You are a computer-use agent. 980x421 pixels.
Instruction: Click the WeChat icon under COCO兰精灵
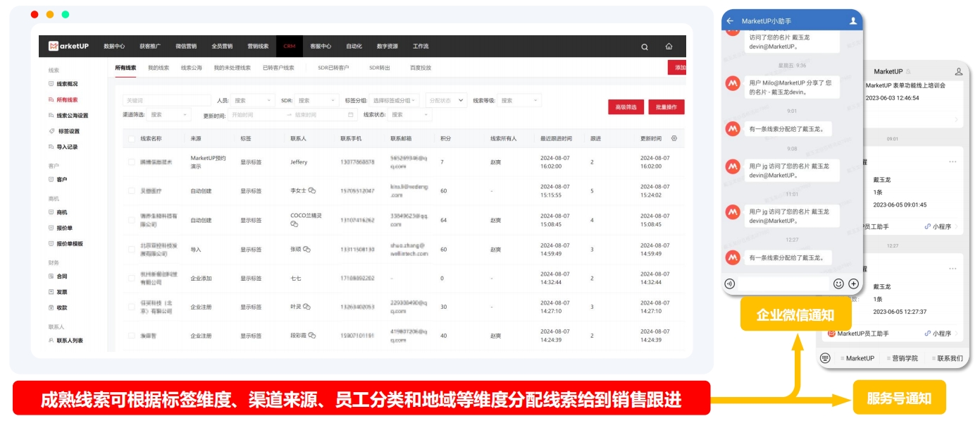coord(294,224)
